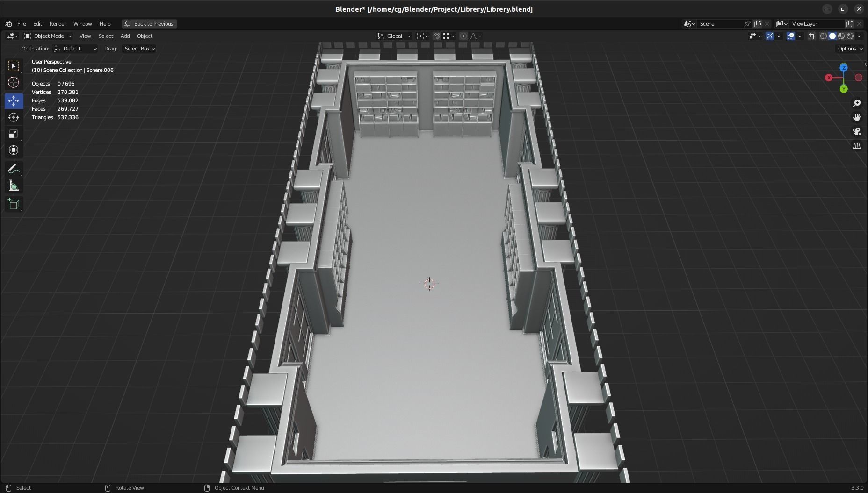This screenshot has height=493, width=868.
Task: Select the Add Cube tool
Action: [x=14, y=204]
